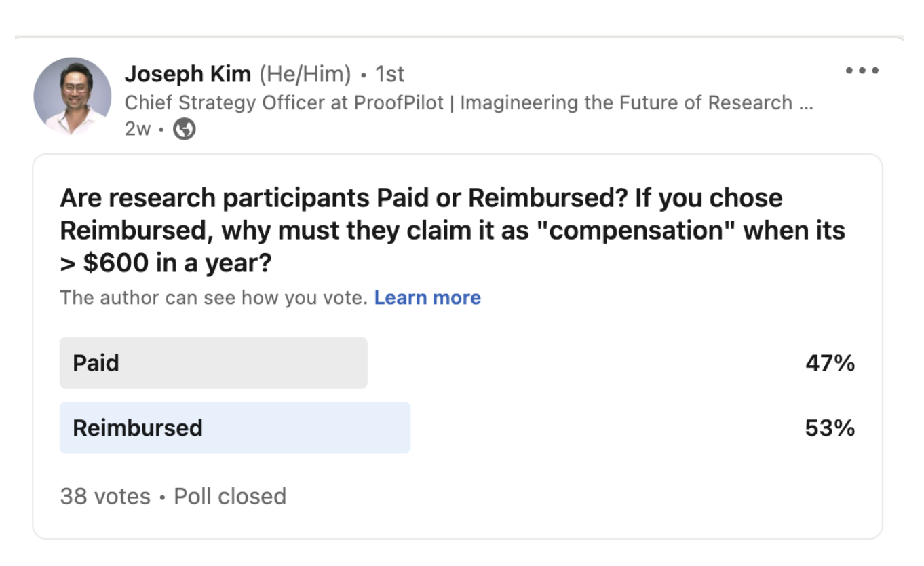Click the 1st degree connection badge
Image resolution: width=924 pixels, height=566 pixels.
coord(390,74)
